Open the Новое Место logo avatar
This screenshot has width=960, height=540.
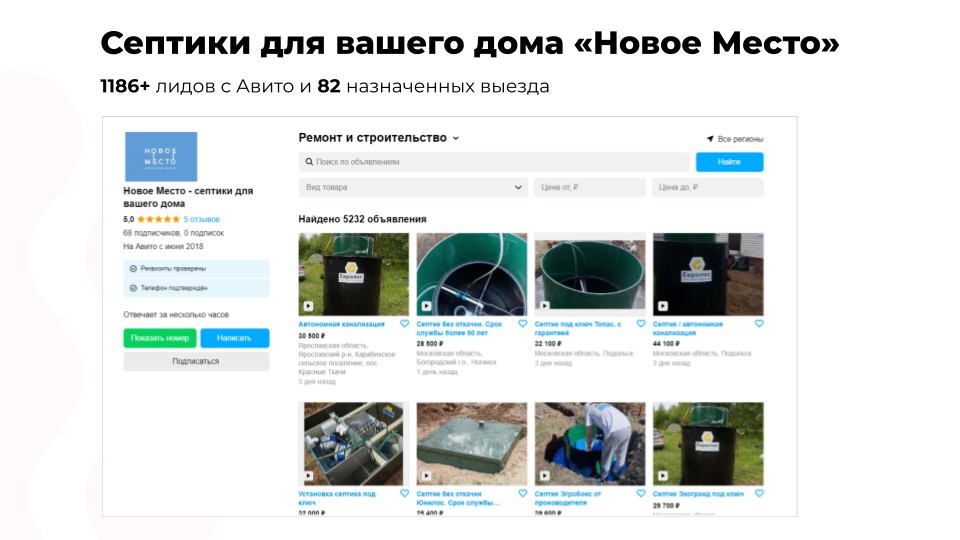pos(161,156)
